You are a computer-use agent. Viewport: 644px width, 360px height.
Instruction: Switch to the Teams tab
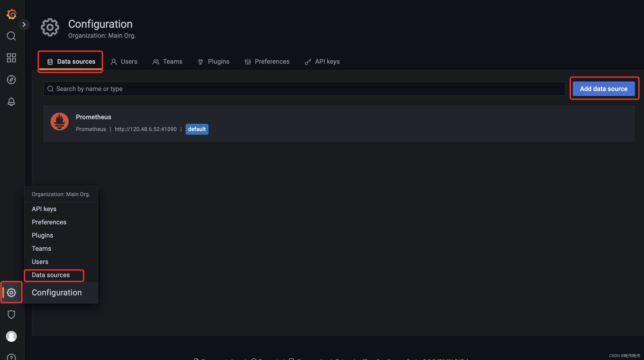tap(168, 61)
